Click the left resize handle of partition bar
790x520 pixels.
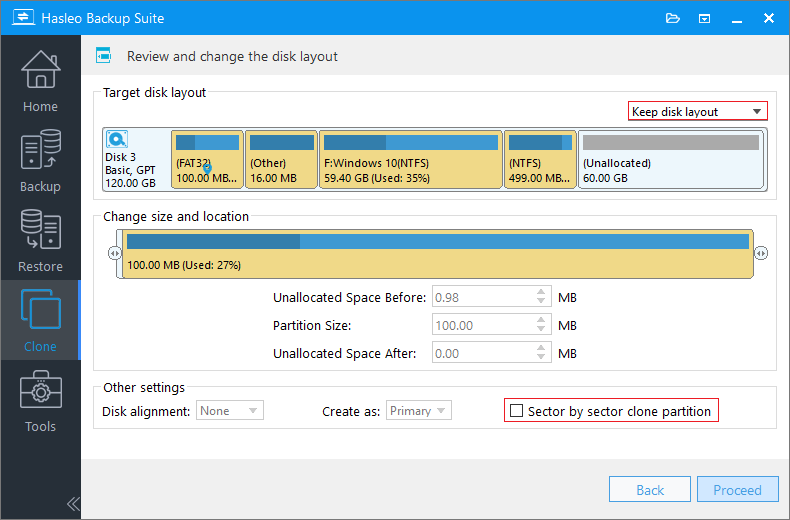tap(114, 253)
